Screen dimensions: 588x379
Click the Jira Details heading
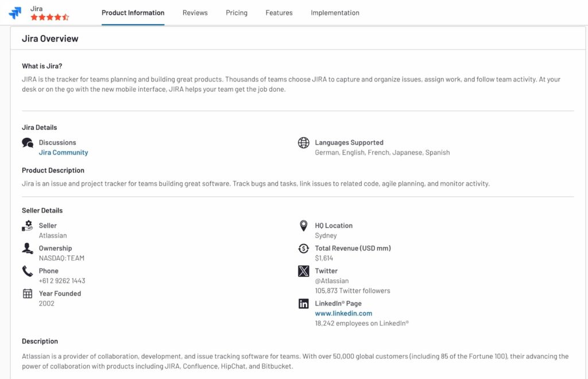[x=40, y=127]
